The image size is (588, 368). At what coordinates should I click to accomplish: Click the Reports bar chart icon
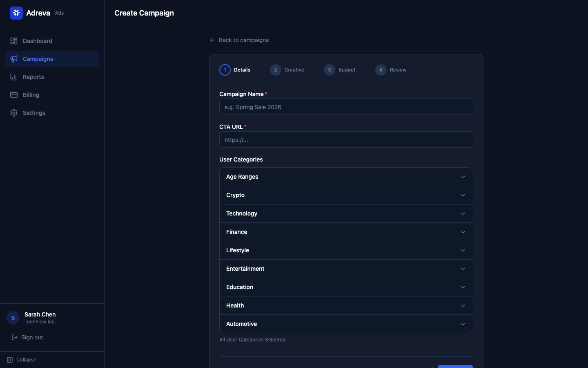click(x=14, y=77)
